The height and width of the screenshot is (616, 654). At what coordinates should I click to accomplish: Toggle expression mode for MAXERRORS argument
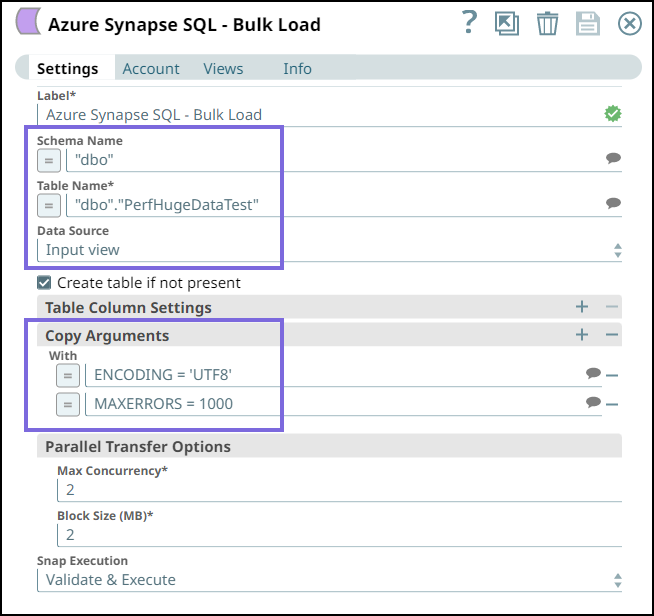click(68, 405)
